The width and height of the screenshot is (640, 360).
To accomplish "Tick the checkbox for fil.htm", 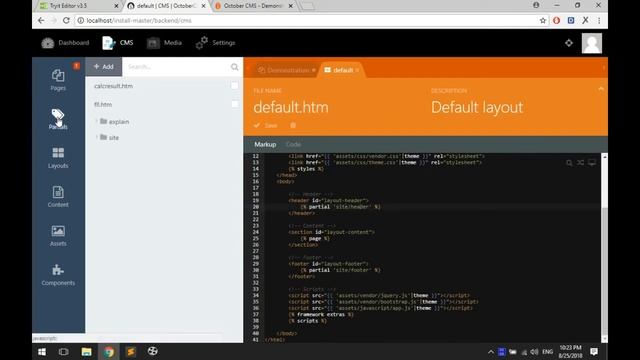I will click(234, 104).
